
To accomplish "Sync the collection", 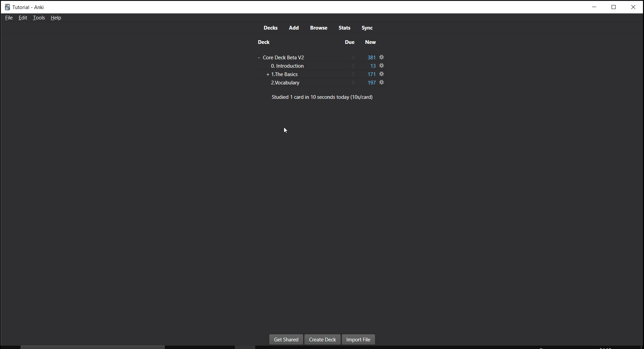I will coord(367,28).
